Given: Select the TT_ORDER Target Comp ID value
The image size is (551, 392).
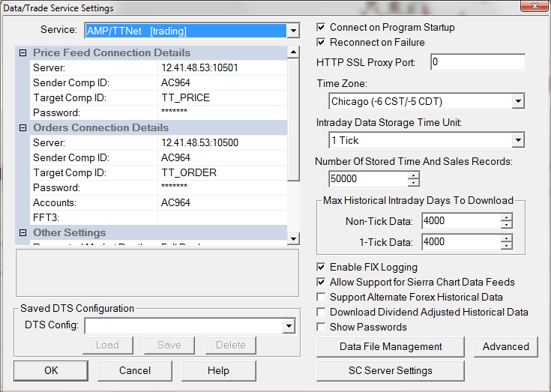Looking at the screenshot, I should click(223, 173).
